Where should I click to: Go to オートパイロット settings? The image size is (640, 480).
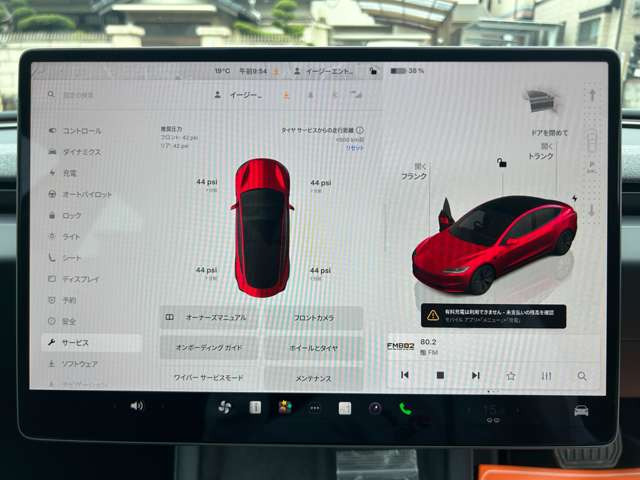point(80,195)
